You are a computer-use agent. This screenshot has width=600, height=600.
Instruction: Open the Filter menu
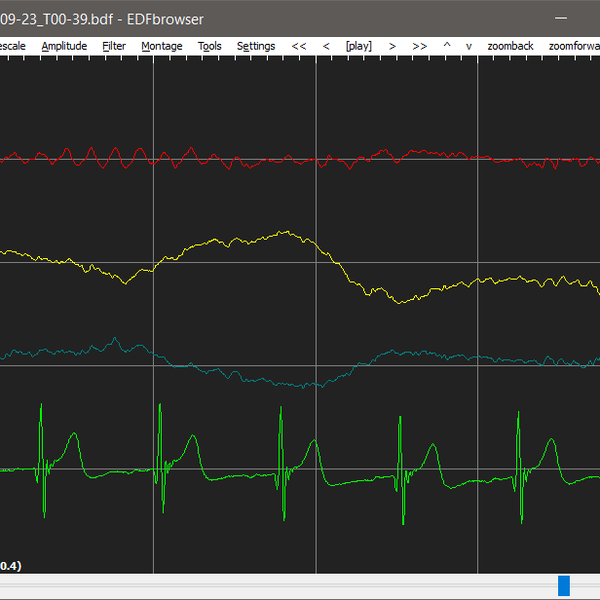[x=114, y=46]
